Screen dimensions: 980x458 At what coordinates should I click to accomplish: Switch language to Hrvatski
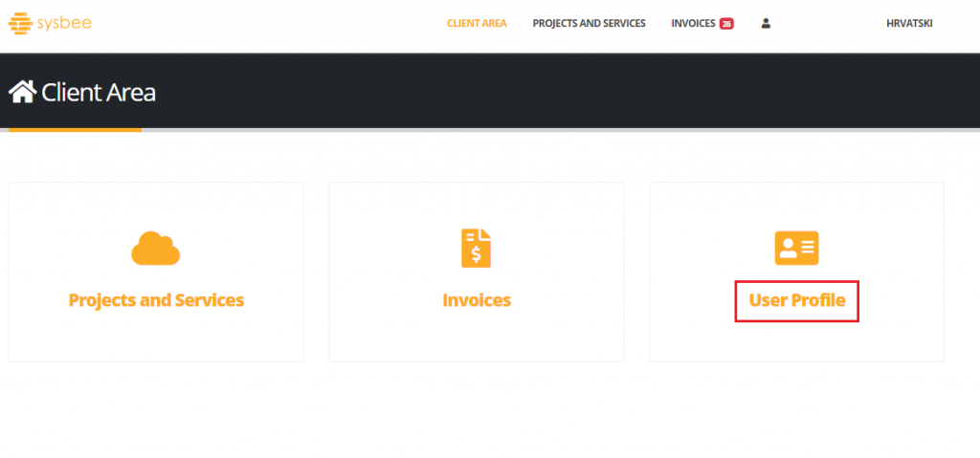coord(908,24)
